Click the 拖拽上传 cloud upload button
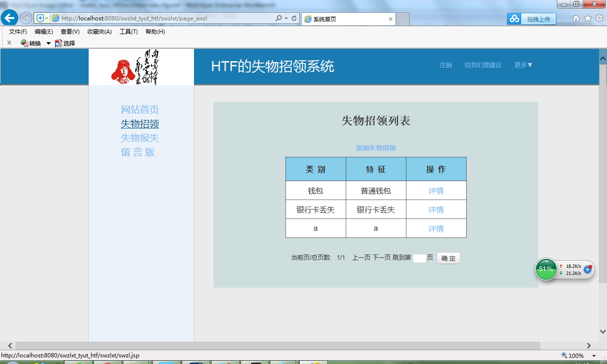 pyautogui.click(x=531, y=19)
